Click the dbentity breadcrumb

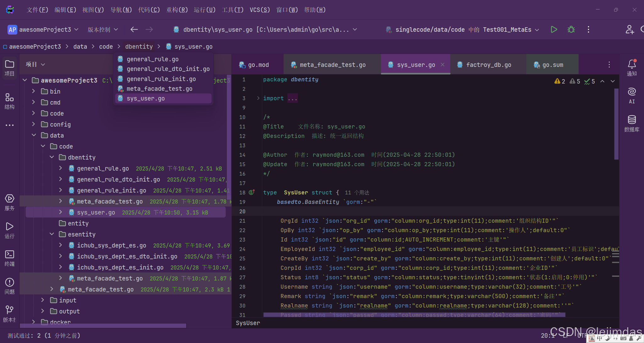click(139, 46)
